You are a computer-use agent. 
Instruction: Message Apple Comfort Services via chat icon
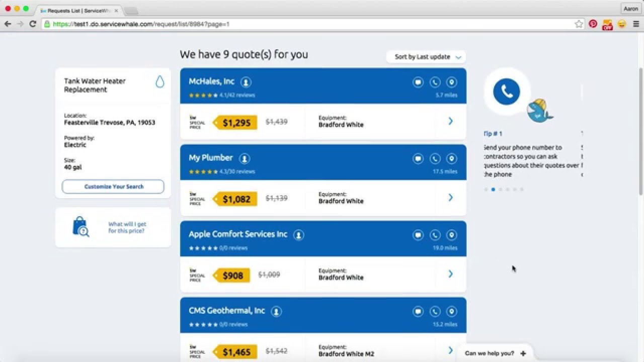pos(418,235)
